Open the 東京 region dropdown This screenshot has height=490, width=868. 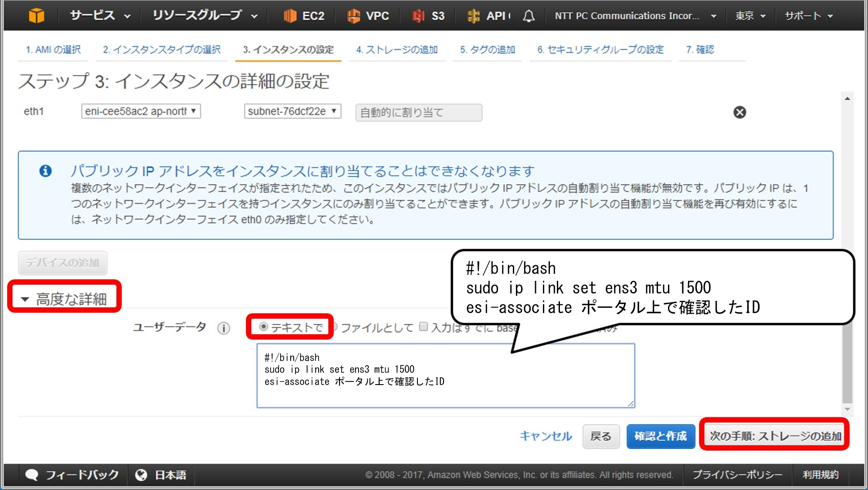click(x=750, y=16)
